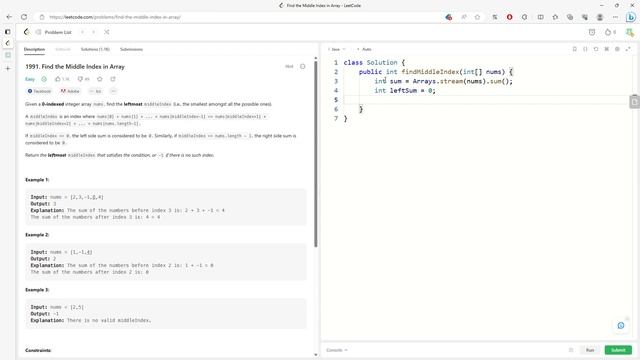Go to previous problem arrow
This screenshot has width=640, height=360.
tap(82, 32)
